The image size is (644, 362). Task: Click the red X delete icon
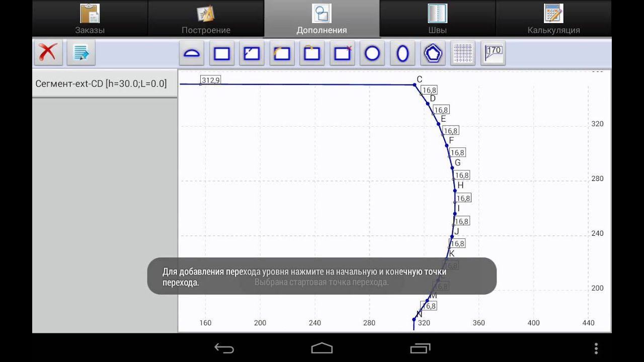pos(48,53)
